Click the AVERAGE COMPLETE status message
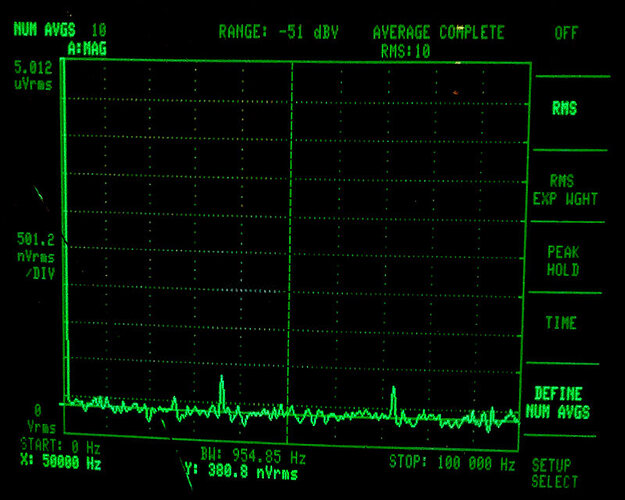 438,32
